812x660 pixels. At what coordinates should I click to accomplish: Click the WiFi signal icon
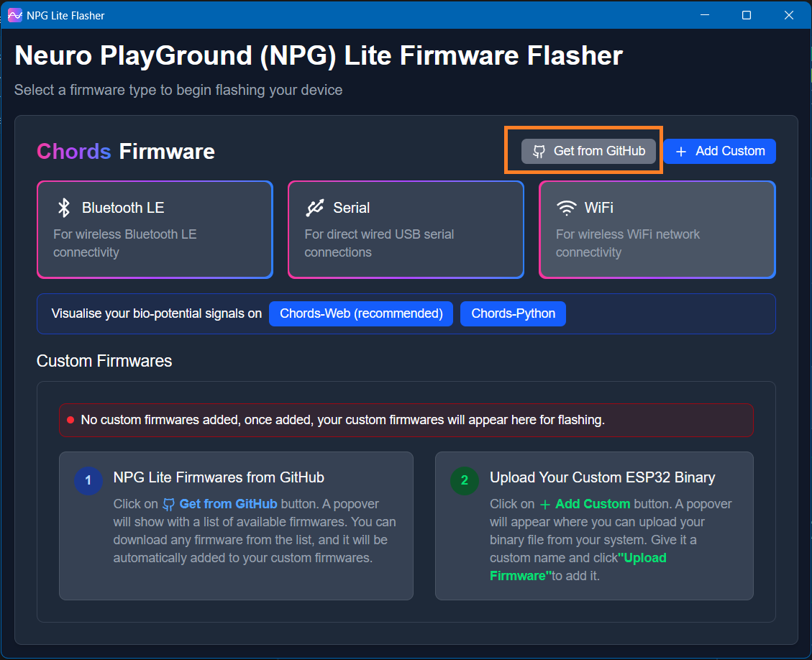[567, 208]
